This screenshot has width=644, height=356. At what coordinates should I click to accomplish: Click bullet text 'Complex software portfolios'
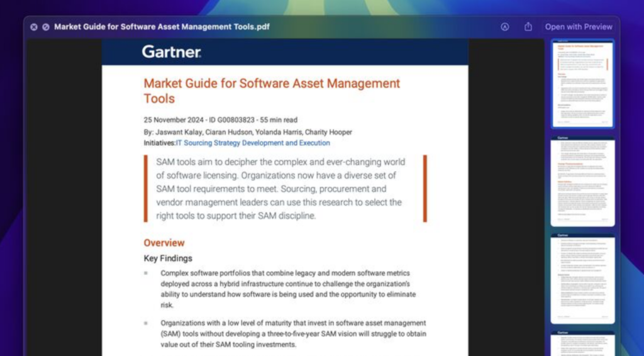click(288, 289)
